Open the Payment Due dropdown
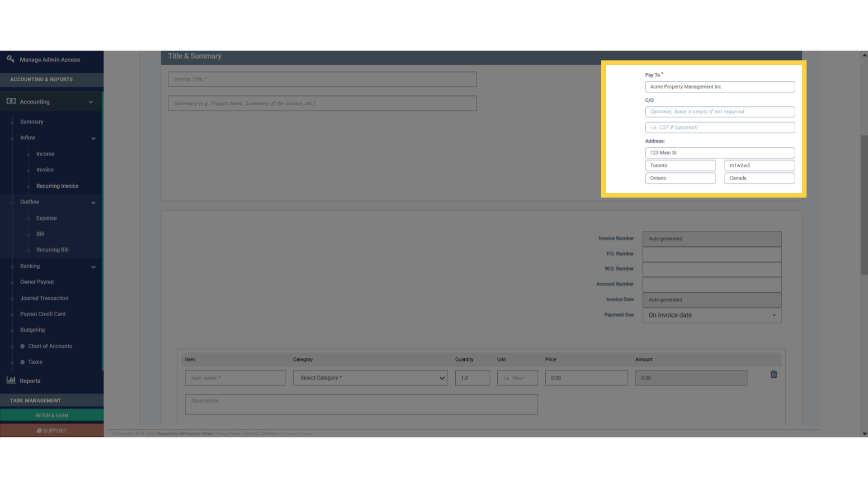This screenshot has height=488, width=868. point(712,315)
